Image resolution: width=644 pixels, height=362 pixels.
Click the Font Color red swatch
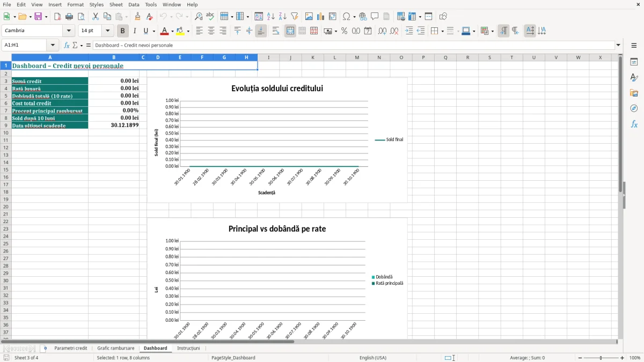tap(164, 31)
